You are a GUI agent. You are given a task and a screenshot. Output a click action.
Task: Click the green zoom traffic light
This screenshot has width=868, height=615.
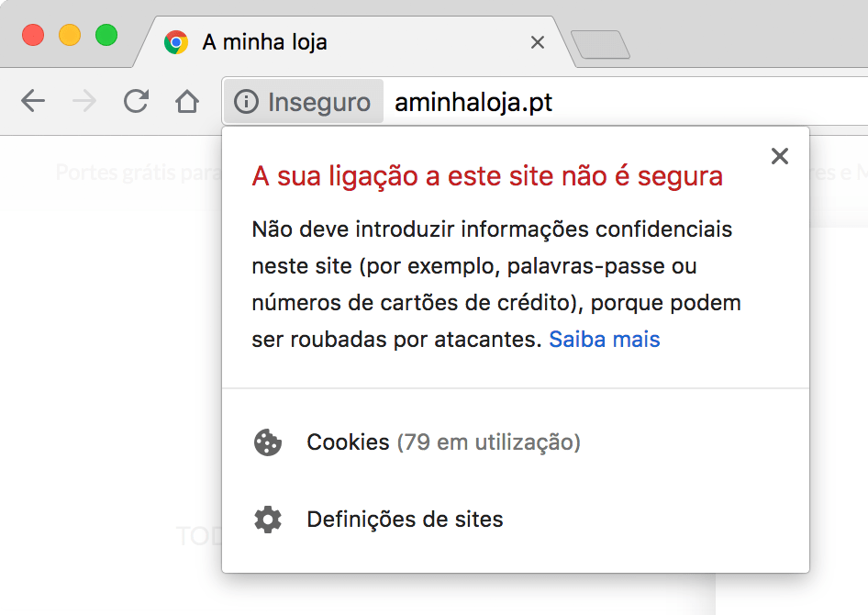106,34
